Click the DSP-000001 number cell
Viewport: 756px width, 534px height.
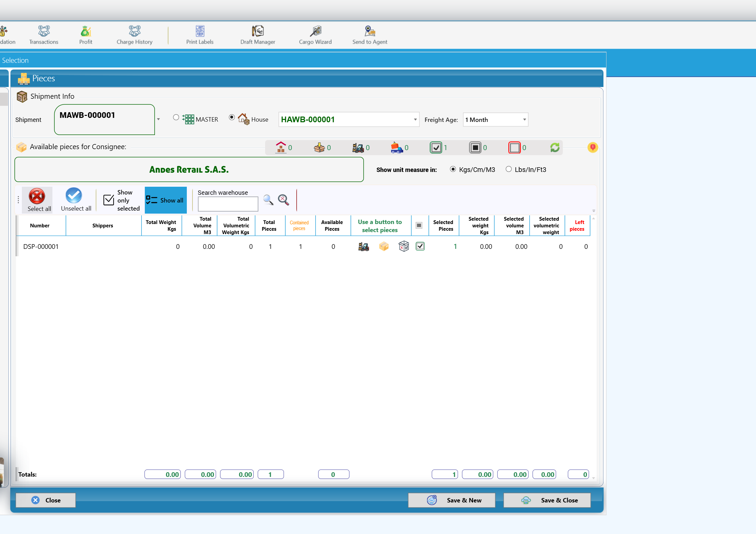click(x=41, y=247)
